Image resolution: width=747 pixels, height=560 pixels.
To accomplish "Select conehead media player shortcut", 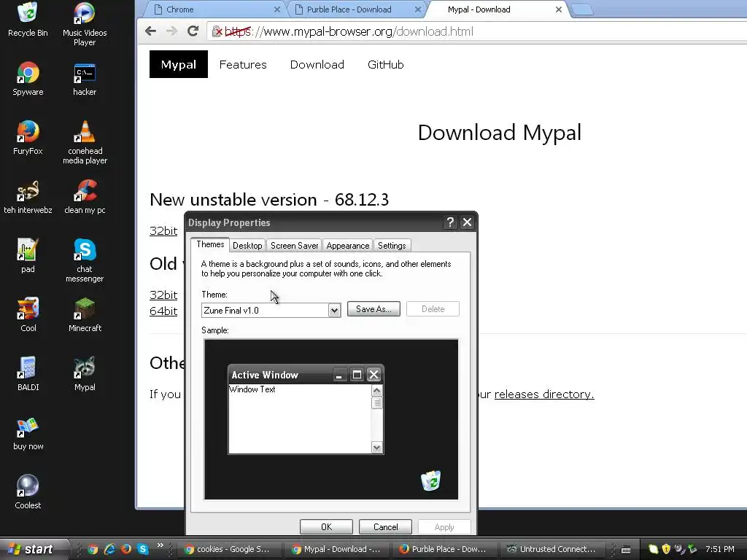I will 85,142.
